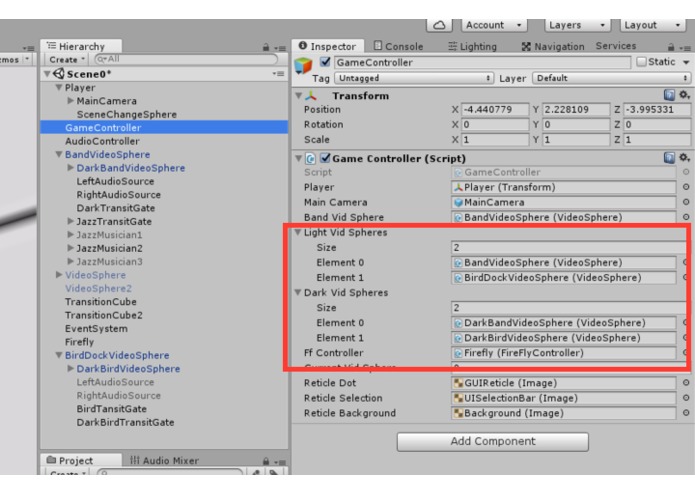Expand the VideoSphere object
The image size is (695, 494).
tap(59, 275)
